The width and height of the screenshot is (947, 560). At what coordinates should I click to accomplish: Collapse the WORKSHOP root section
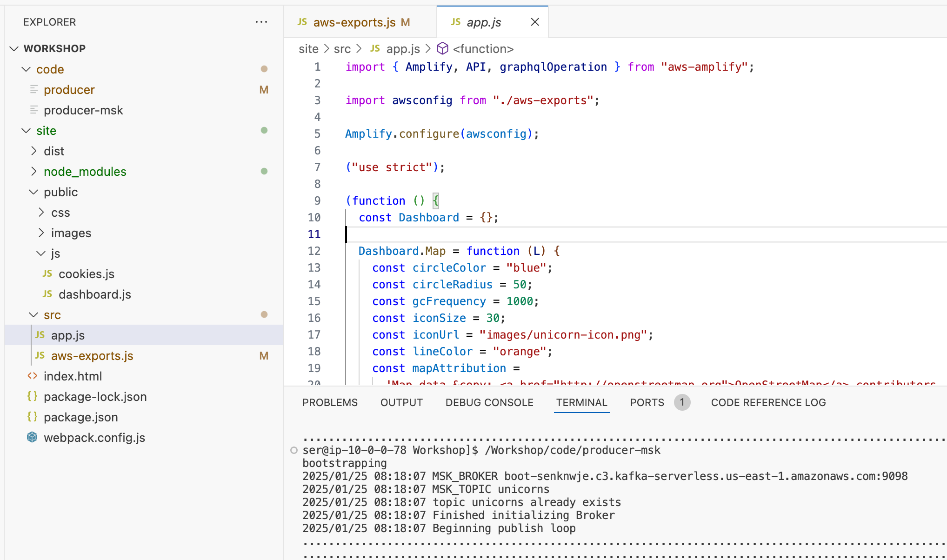point(14,48)
